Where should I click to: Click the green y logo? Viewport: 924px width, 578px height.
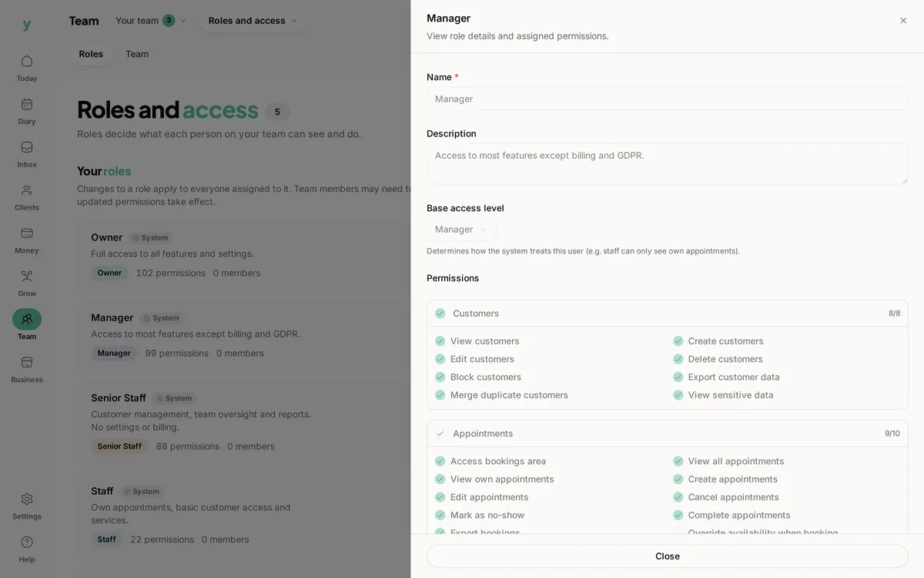coord(27,25)
